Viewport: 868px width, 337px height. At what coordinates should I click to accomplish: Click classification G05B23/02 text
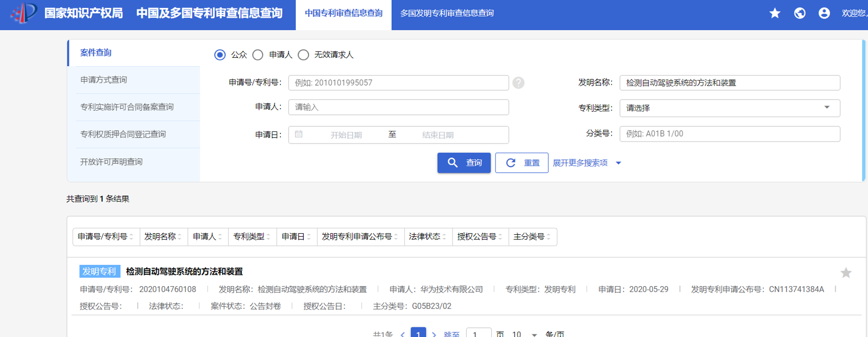pyautogui.click(x=431, y=306)
